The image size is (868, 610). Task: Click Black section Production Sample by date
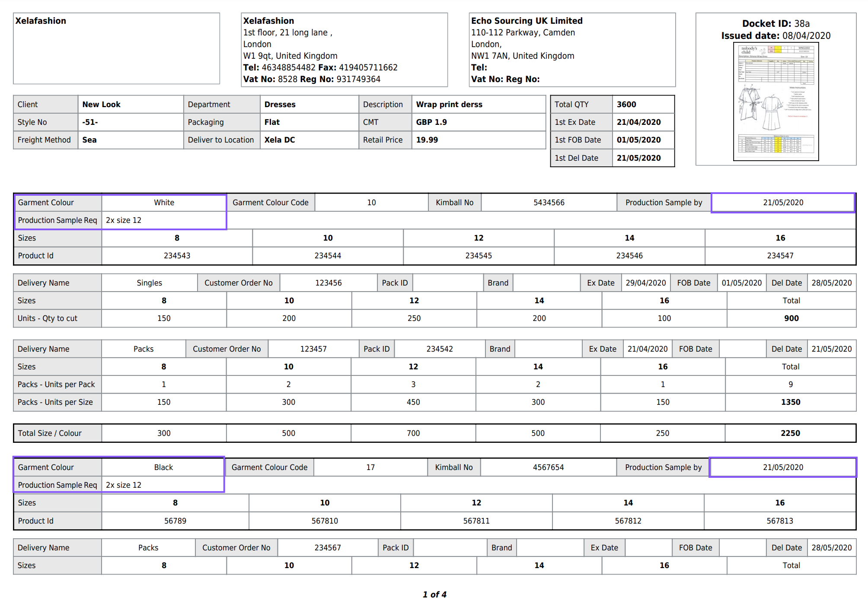click(782, 467)
